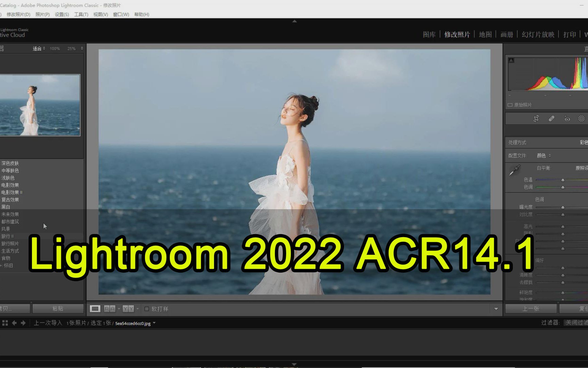588x368 pixels.
Task: Open the Y|Y before/after options arrow
Action: 137,309
